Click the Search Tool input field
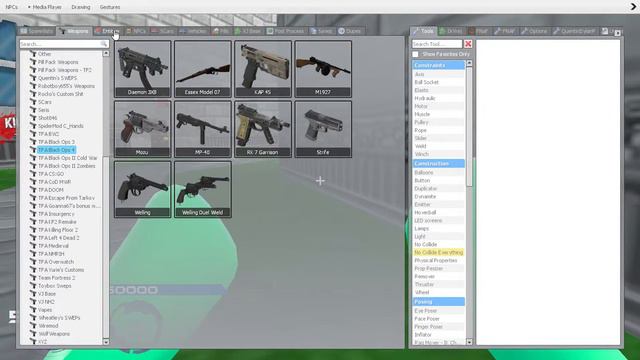This screenshot has width=640, height=360. pyautogui.click(x=437, y=44)
